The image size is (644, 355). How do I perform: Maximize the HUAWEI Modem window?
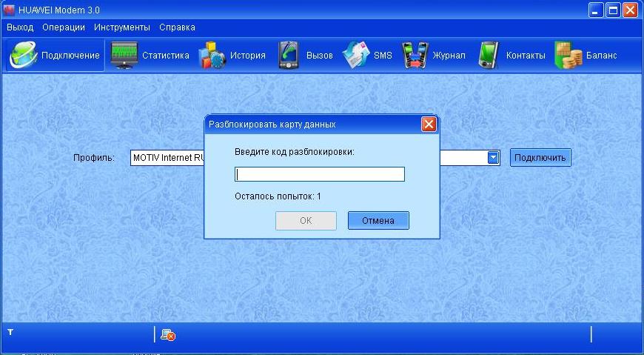613,10
